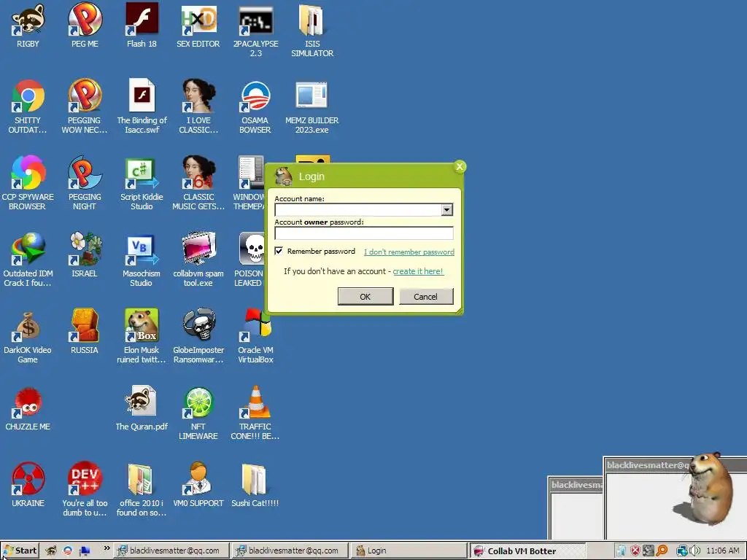The width and height of the screenshot is (747, 560).
Task: Click the orange magnifier tray icon
Action: click(x=662, y=551)
